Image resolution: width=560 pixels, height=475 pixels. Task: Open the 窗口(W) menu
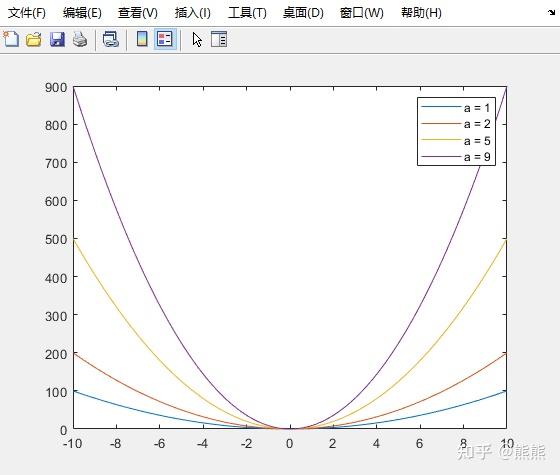[x=362, y=13]
